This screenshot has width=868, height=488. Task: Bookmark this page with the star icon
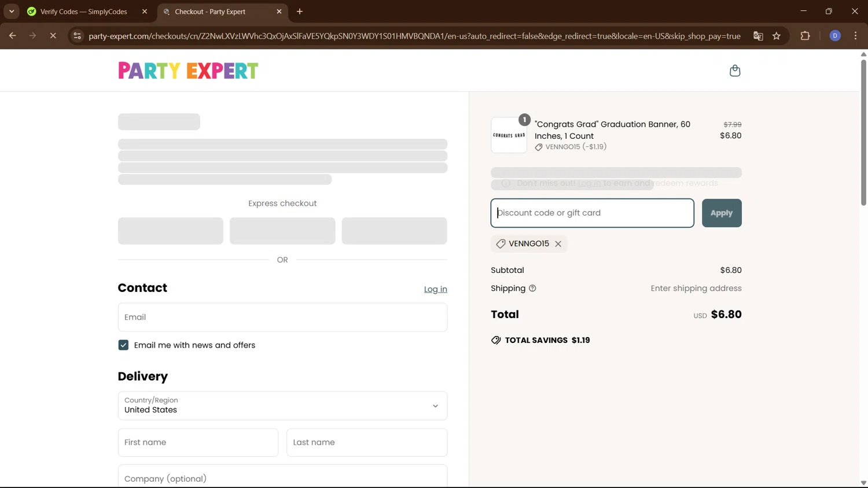[x=777, y=36]
